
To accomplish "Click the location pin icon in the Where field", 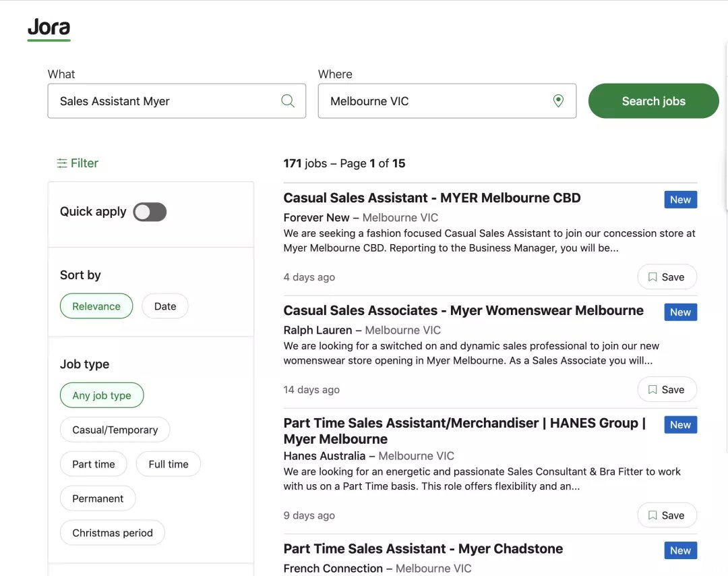I will pyautogui.click(x=558, y=100).
